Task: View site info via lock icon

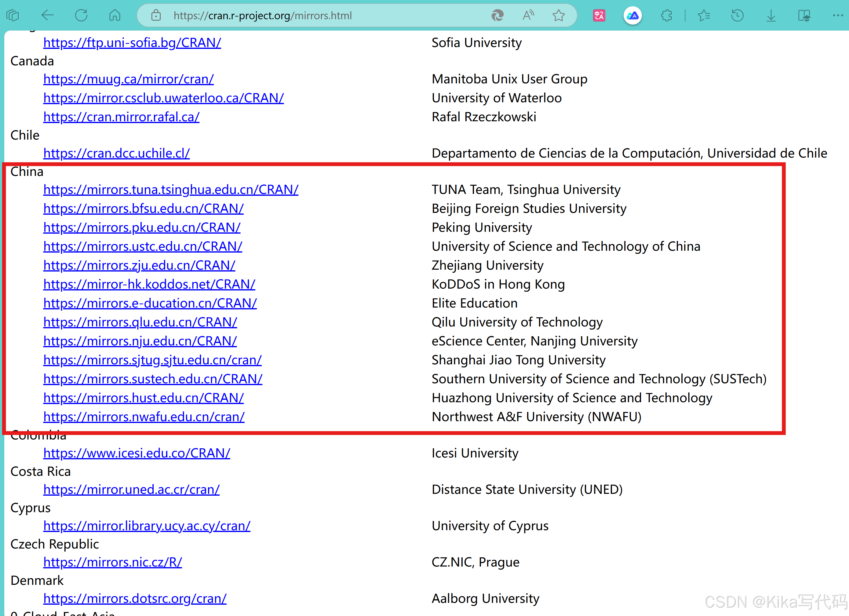Action: 156,15
